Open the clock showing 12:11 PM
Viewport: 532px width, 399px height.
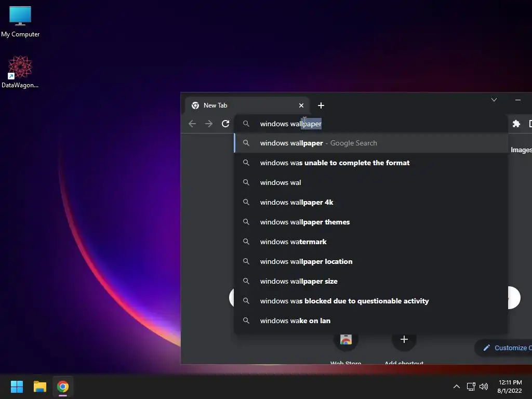(510, 387)
